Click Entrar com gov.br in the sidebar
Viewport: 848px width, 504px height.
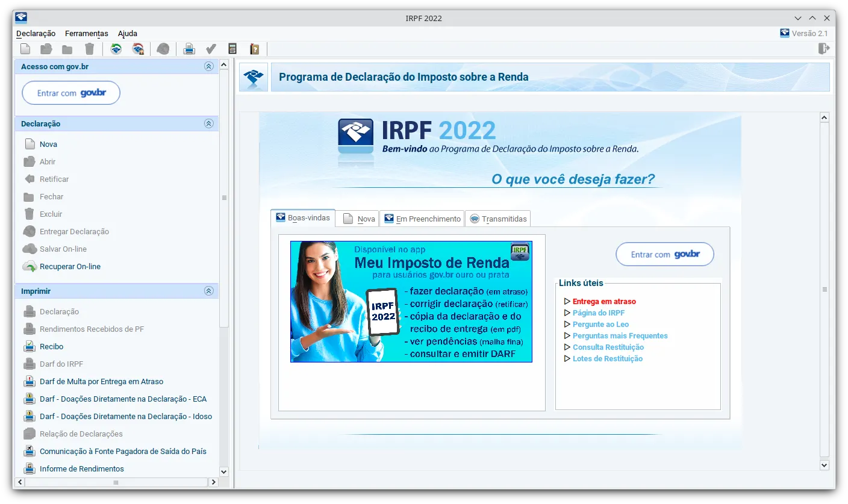coord(71,93)
